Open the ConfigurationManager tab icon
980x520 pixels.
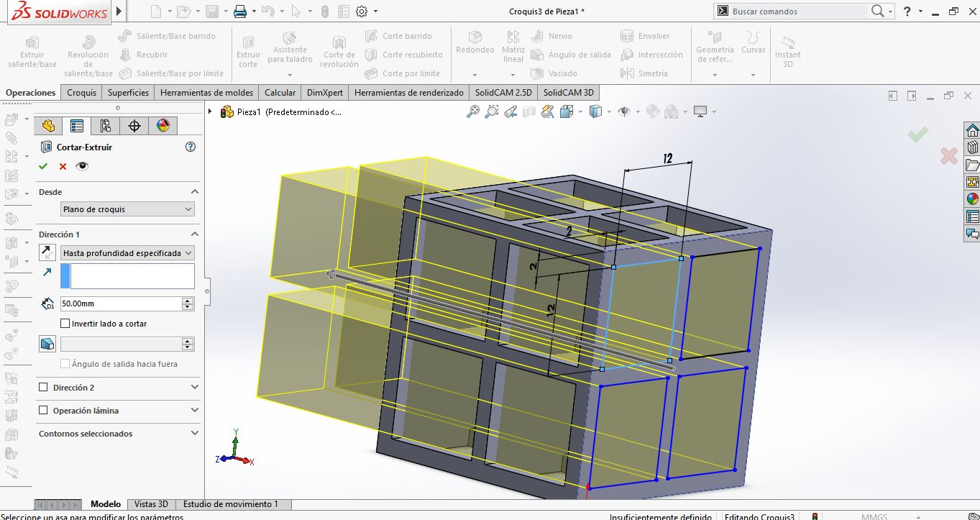[106, 126]
